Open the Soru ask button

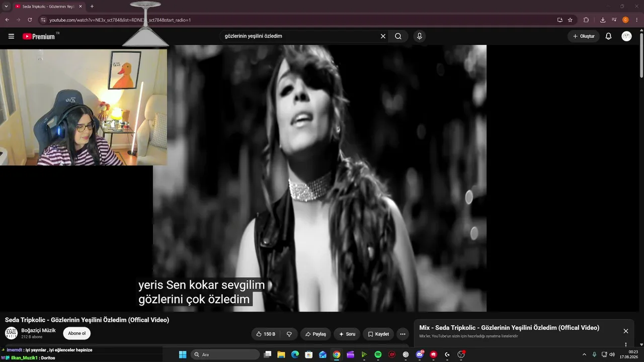tap(347, 334)
